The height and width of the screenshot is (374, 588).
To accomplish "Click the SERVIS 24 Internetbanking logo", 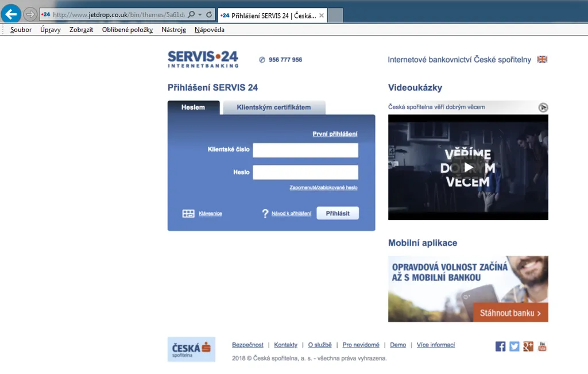I will click(x=203, y=59).
